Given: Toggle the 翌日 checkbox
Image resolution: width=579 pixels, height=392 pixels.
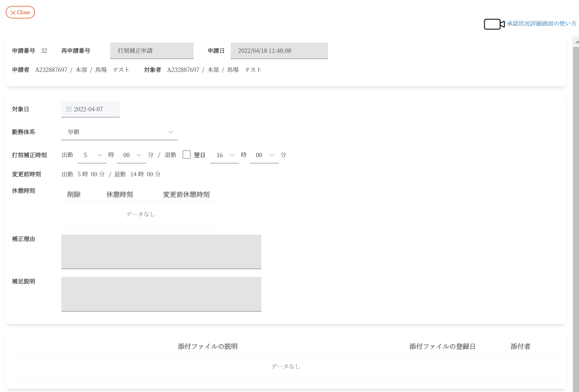Looking at the screenshot, I should coord(187,155).
